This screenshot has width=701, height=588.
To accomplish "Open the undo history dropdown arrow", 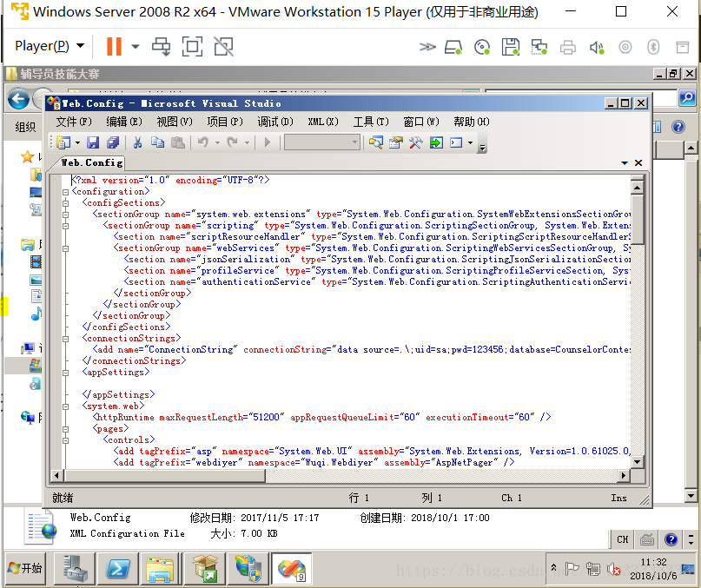I will (217, 143).
